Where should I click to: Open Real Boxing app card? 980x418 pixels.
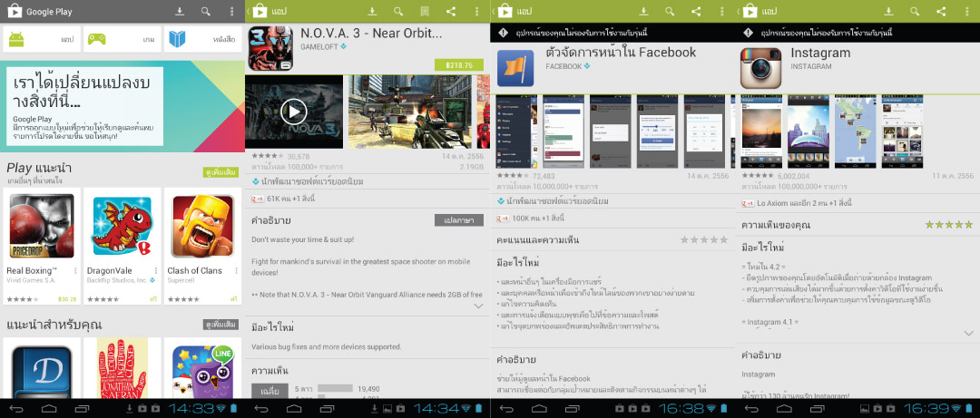pyautogui.click(x=42, y=247)
